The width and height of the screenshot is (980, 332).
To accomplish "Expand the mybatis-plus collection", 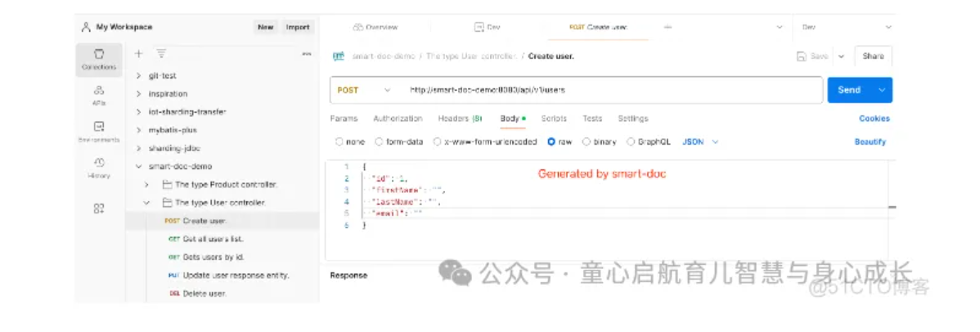I will click(139, 130).
